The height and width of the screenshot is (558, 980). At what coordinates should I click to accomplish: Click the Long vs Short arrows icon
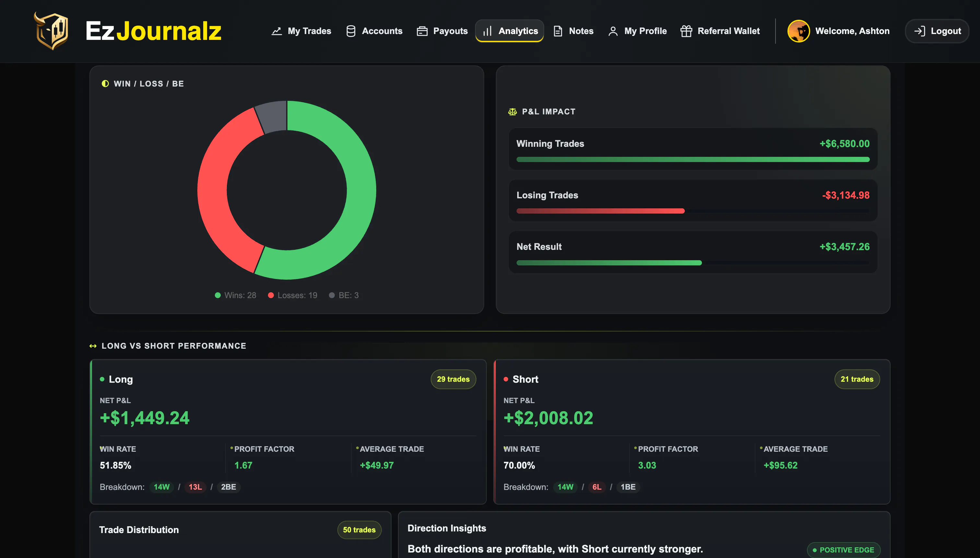point(93,346)
